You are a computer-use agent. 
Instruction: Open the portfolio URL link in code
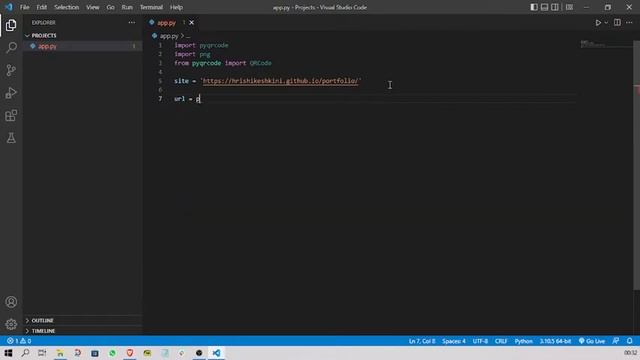(280, 81)
